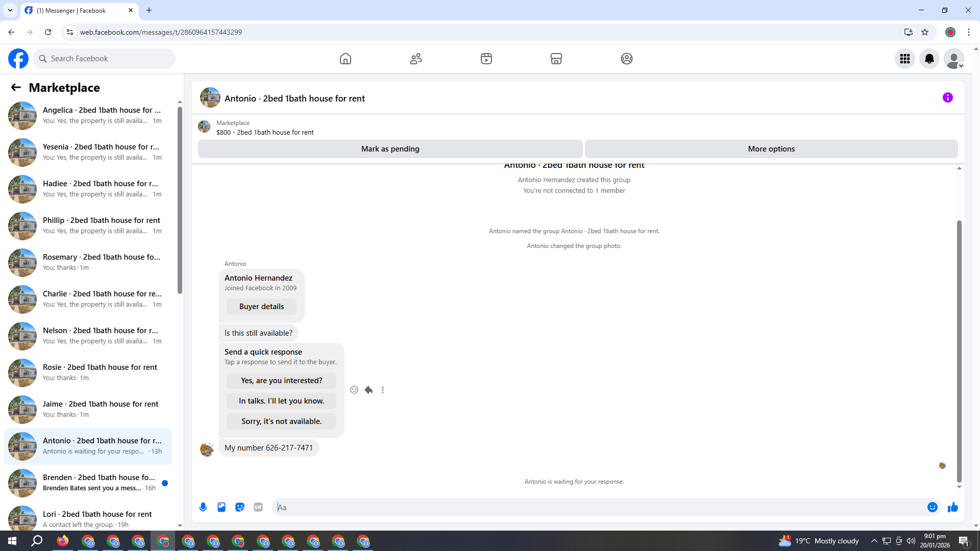980x551 pixels.
Task: Click the conversation header group photo
Action: [210, 97]
